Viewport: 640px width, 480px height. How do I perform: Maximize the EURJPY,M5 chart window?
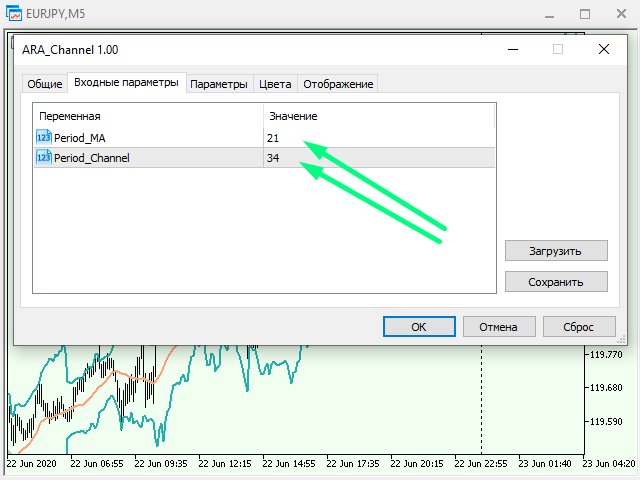pyautogui.click(x=585, y=14)
